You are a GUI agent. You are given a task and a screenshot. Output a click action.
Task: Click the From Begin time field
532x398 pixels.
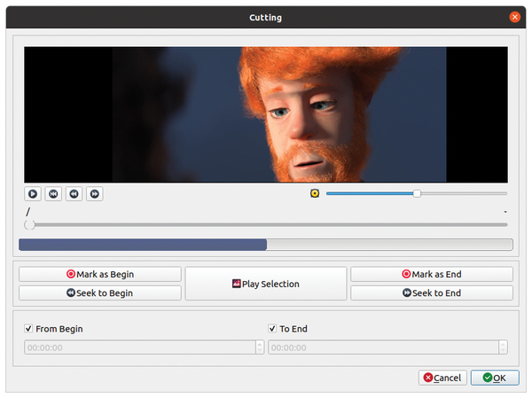pyautogui.click(x=140, y=347)
